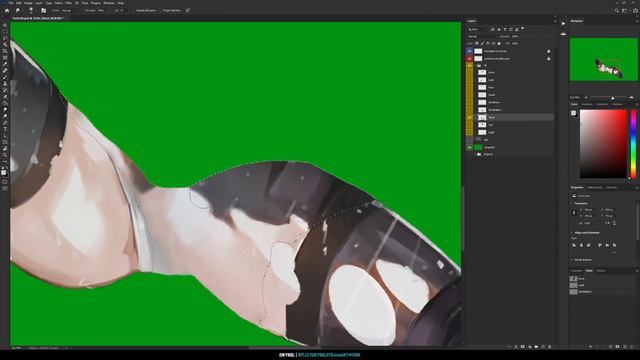Screen dimensions: 640x360
Task: Hide the GreenBG layer
Action: click(x=469, y=147)
